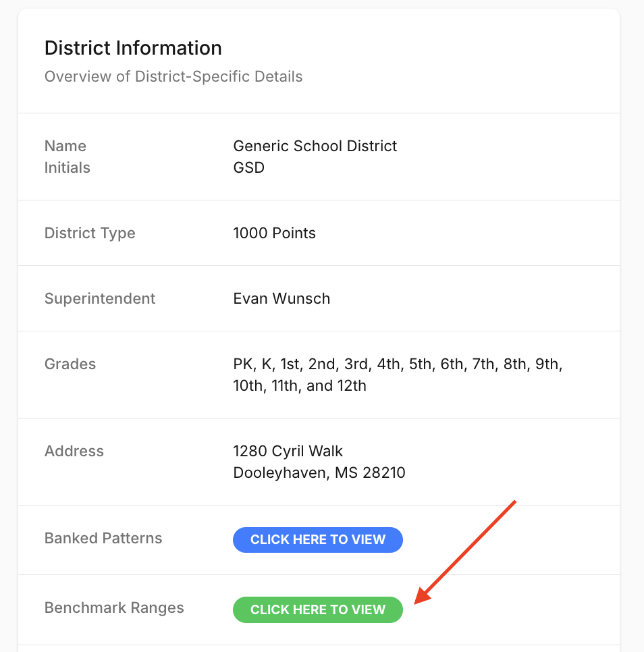The height and width of the screenshot is (652, 644).
Task: Select the Dooleyhaven, MS 28210 line
Action: 319,472
